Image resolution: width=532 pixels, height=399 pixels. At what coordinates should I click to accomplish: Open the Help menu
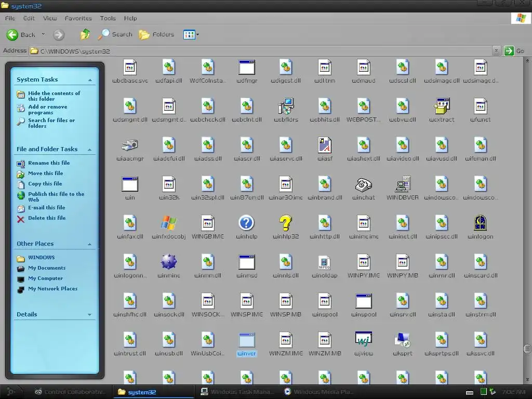point(130,18)
